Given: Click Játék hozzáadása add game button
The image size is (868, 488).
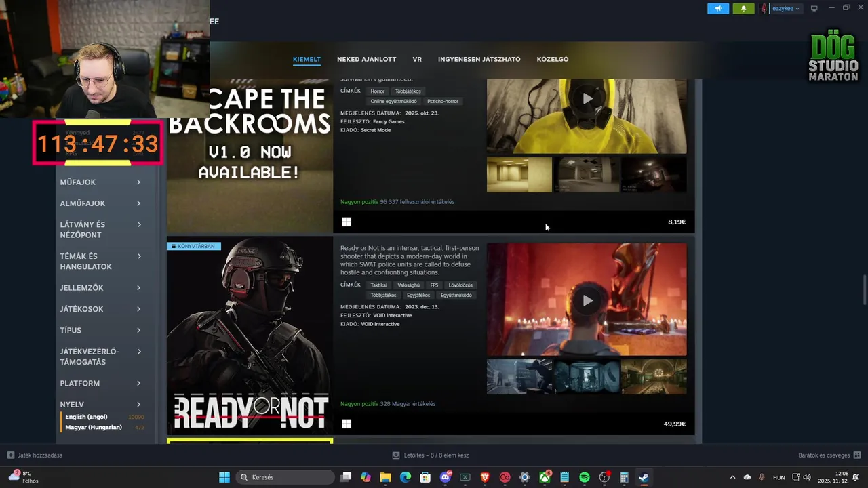Looking at the screenshot, I should point(35,455).
